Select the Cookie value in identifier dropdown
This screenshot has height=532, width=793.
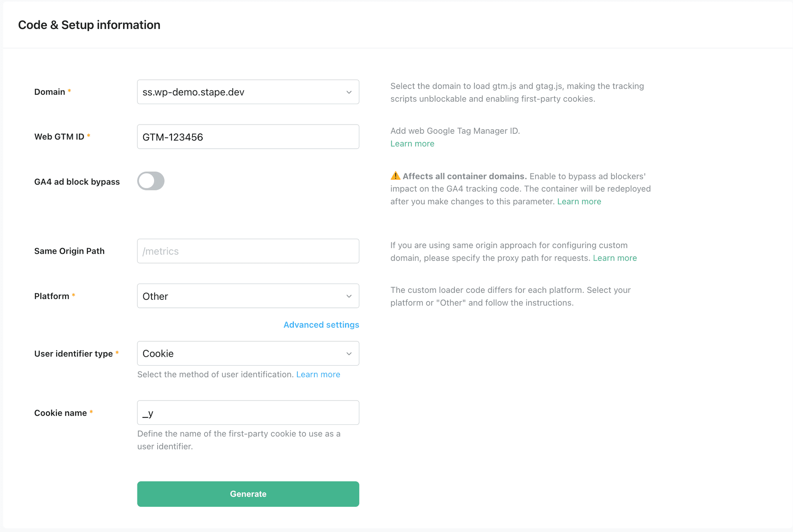point(157,353)
